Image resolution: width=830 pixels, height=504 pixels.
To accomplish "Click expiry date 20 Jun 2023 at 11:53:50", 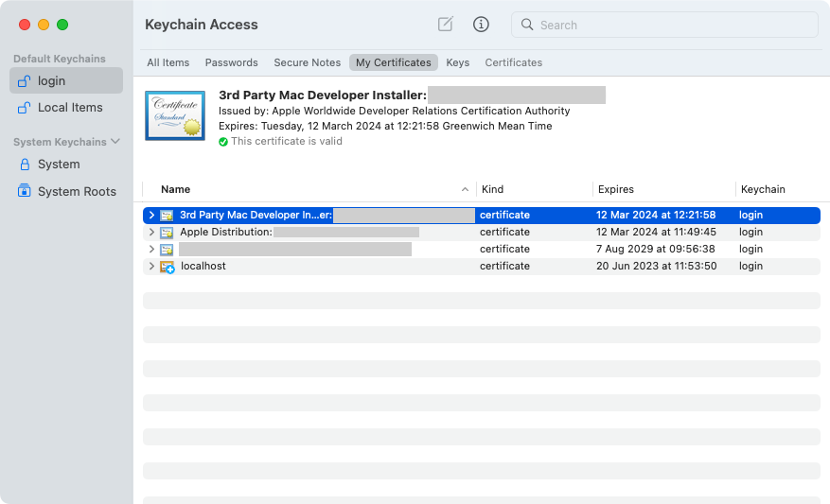I will click(657, 266).
